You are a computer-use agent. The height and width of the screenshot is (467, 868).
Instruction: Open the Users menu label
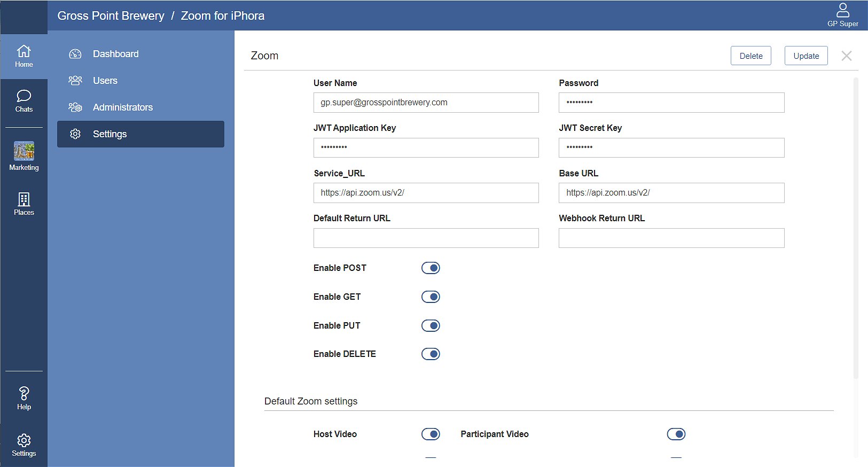point(105,81)
